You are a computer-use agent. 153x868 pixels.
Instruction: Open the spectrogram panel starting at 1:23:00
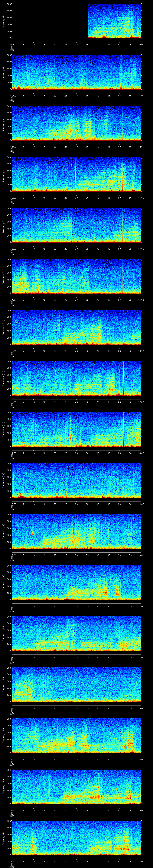76,736
